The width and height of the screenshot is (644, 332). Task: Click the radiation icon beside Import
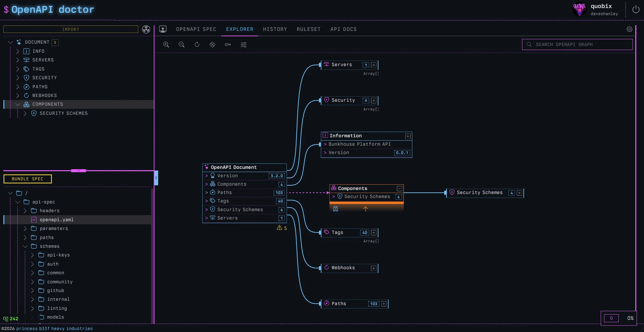click(x=146, y=30)
